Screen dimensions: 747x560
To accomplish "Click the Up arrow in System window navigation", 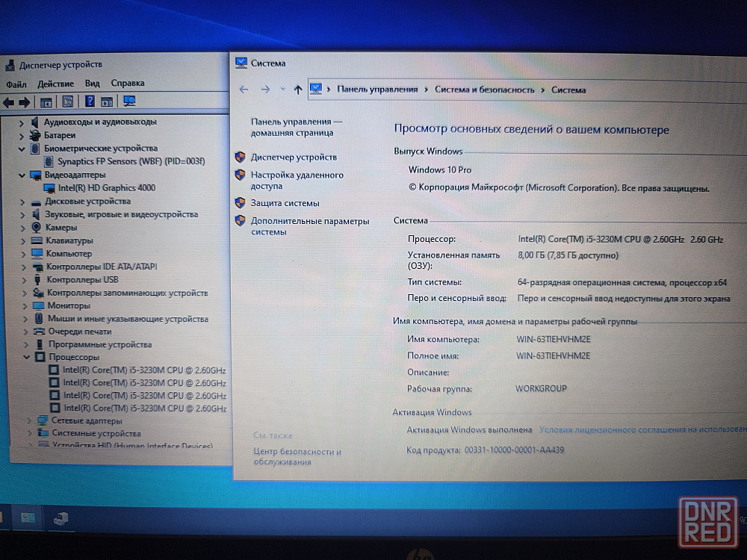I will click(298, 90).
